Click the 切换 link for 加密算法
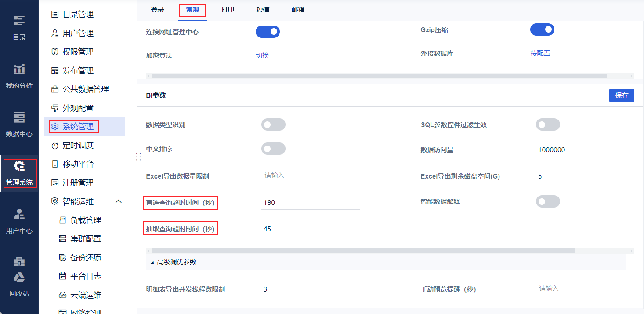Image resolution: width=644 pixels, height=314 pixels. click(262, 55)
